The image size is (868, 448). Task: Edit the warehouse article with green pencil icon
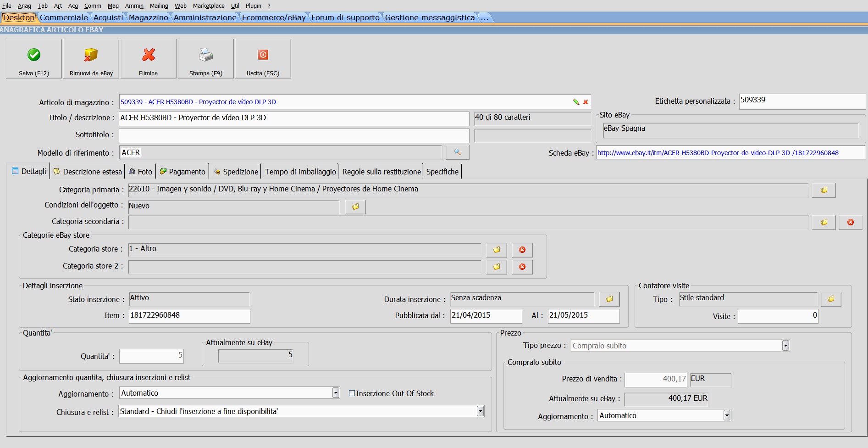(x=576, y=102)
